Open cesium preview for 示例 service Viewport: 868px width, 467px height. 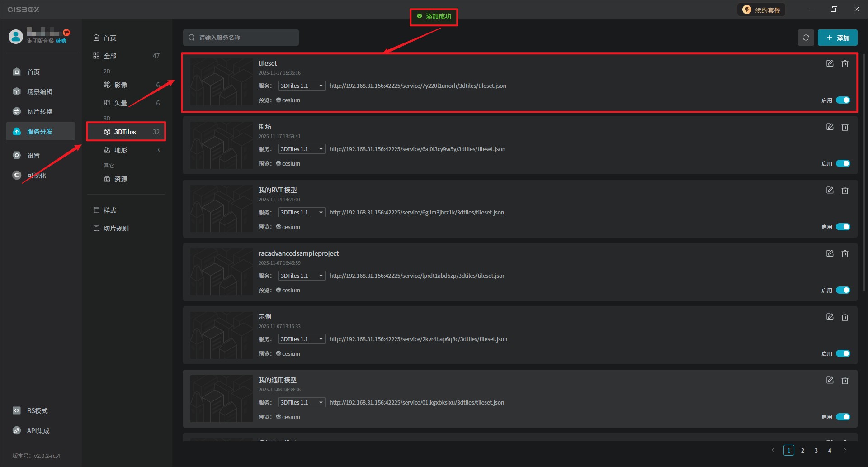(290, 353)
